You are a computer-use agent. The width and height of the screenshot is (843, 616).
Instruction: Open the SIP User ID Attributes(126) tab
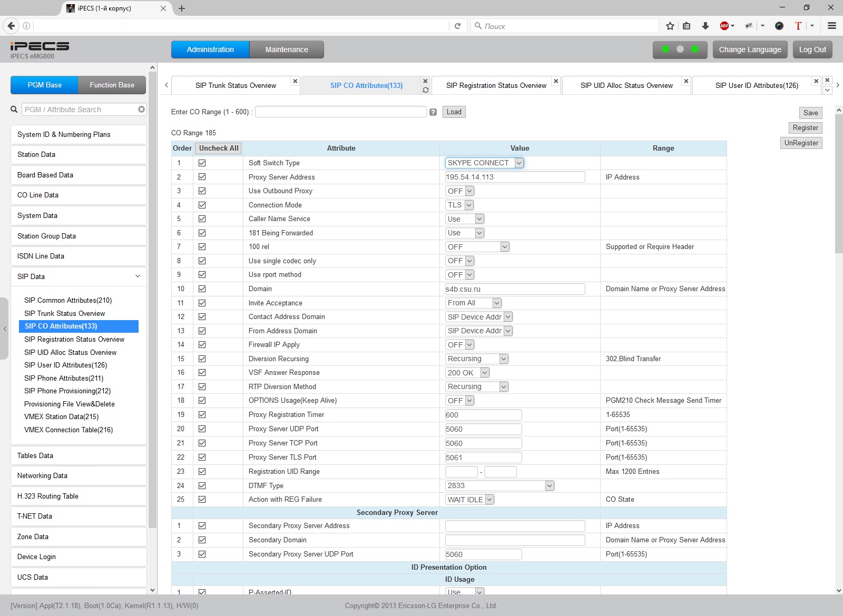pyautogui.click(x=756, y=85)
